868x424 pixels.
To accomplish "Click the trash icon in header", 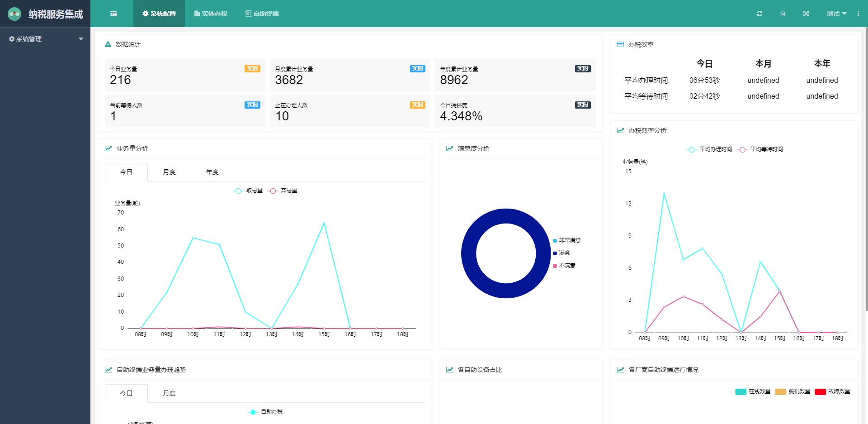I will pos(783,14).
